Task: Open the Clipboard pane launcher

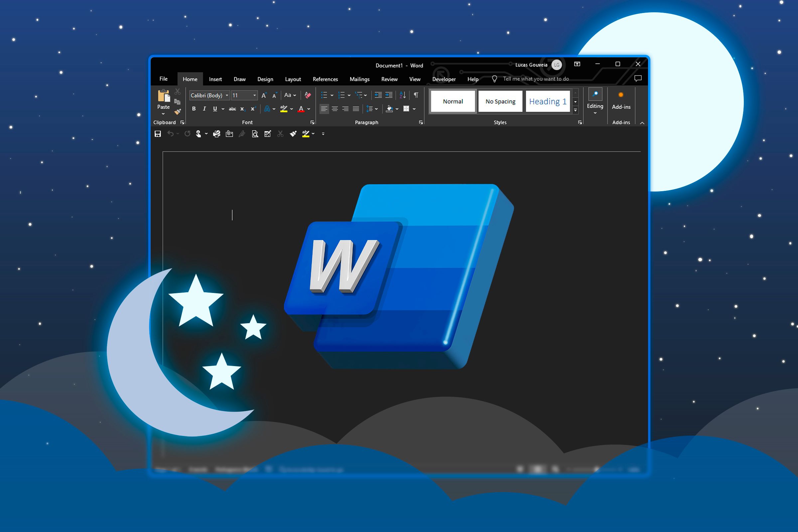Action: pos(182,122)
